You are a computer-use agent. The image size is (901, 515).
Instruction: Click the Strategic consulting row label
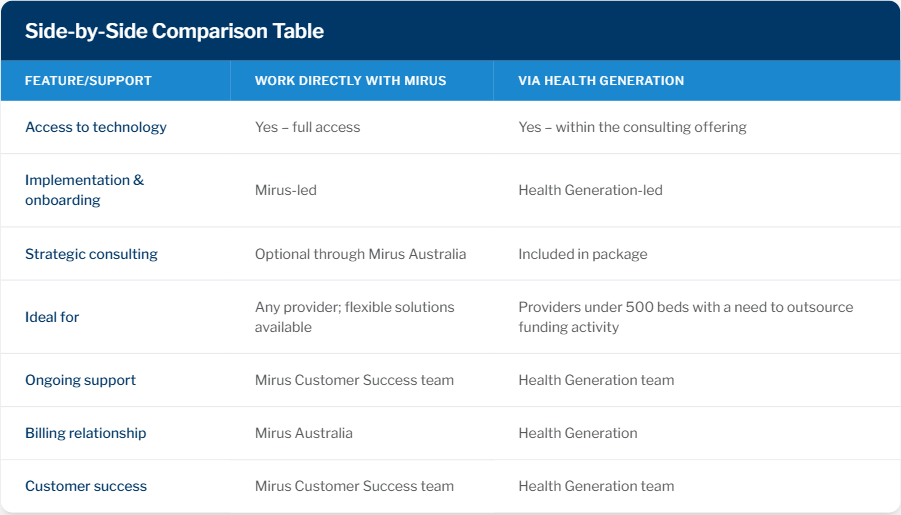point(91,254)
